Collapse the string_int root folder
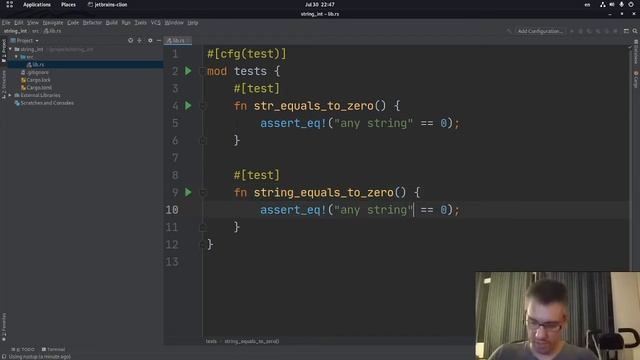The image size is (640, 360). (x=11, y=49)
